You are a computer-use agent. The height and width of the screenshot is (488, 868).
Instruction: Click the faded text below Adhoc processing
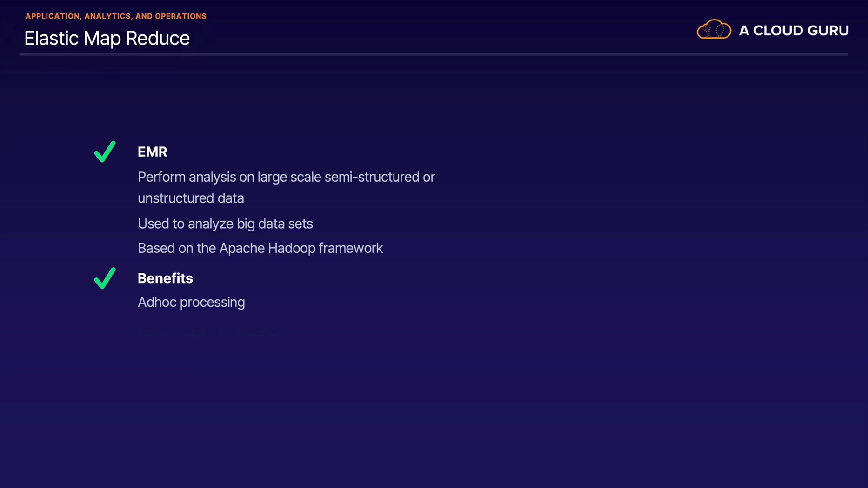pyautogui.click(x=207, y=331)
